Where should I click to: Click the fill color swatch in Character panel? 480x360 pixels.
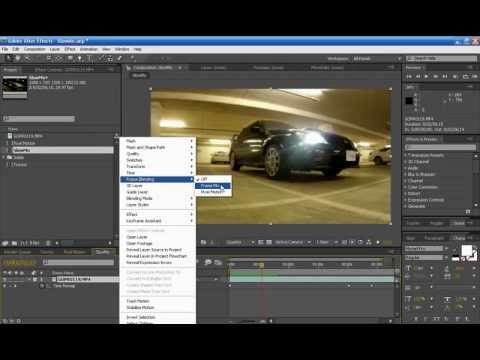tap(467, 250)
